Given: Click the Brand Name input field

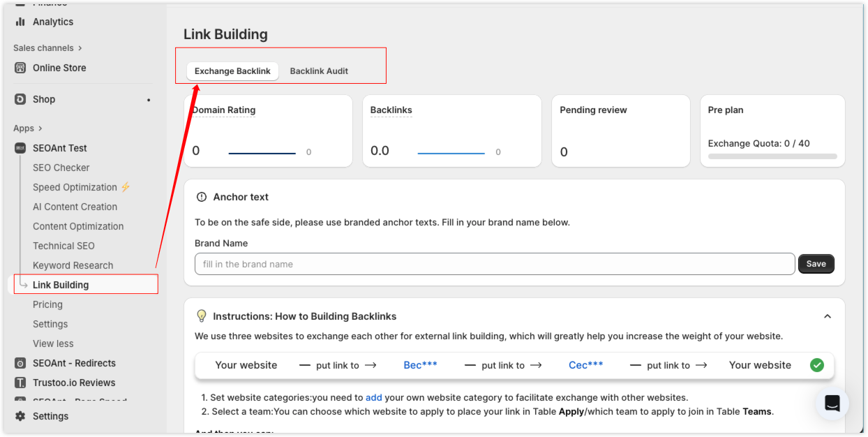Looking at the screenshot, I should [x=494, y=264].
